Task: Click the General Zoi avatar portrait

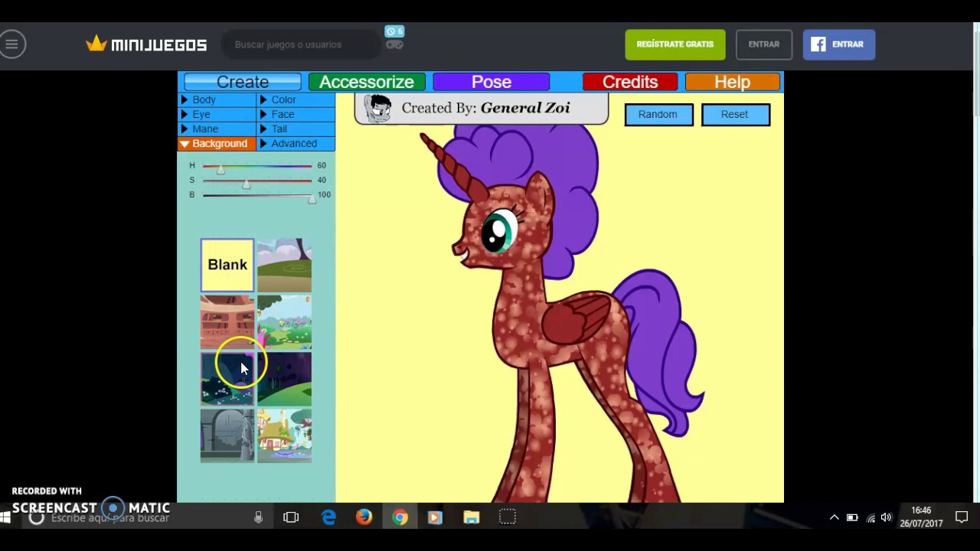Action: (377, 109)
